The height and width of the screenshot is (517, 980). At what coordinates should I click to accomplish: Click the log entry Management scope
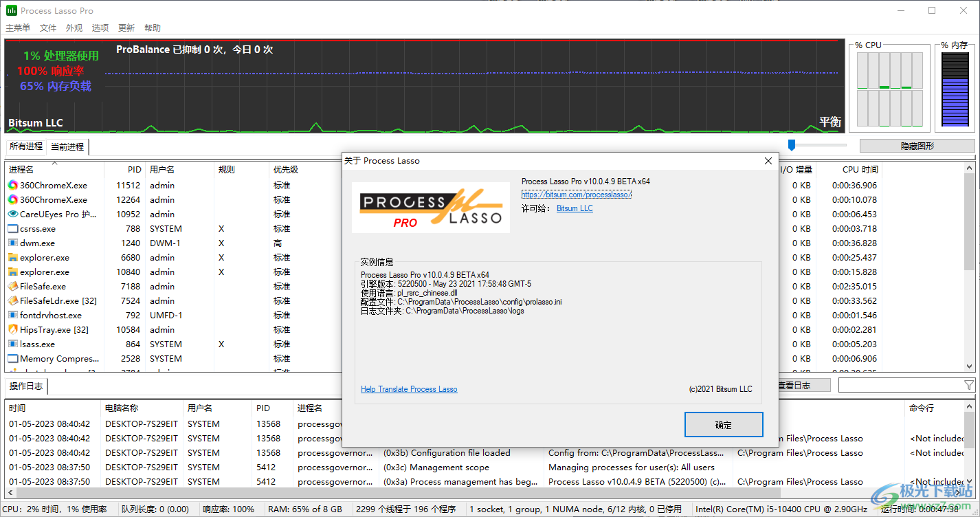[436, 467]
